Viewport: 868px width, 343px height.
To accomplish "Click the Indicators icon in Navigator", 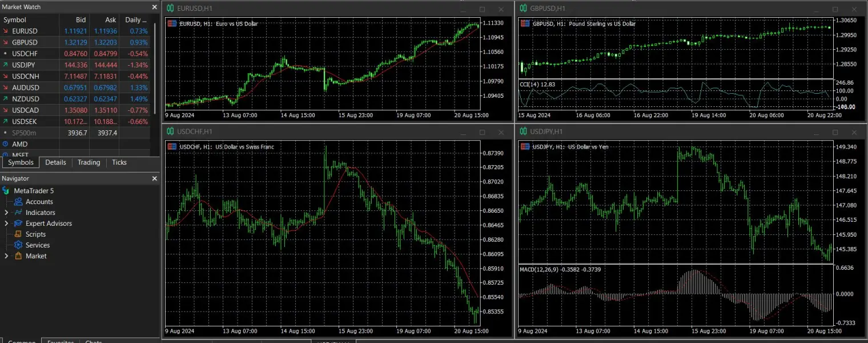I will tap(18, 213).
